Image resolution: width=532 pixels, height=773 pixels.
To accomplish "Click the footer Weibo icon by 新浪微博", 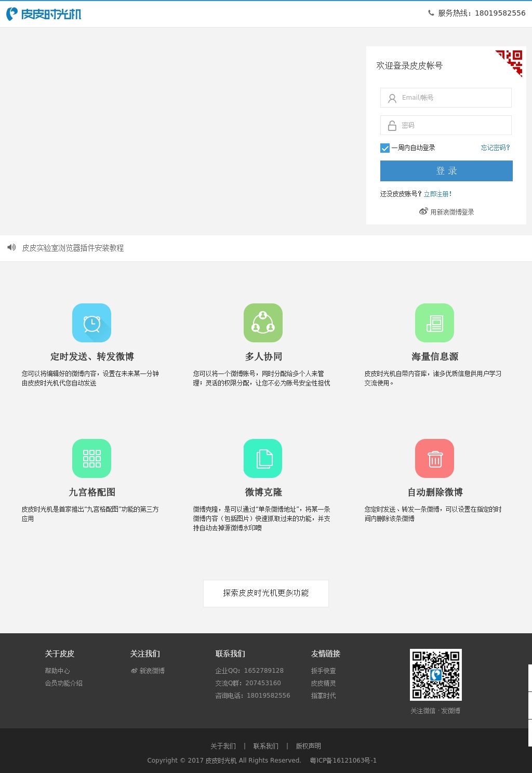I will click(134, 671).
